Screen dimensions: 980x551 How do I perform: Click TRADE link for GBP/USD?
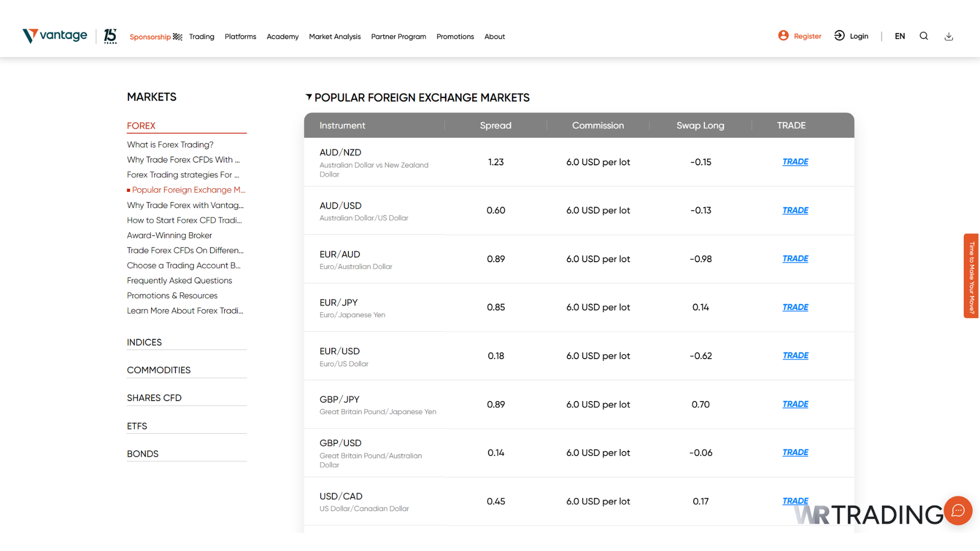pos(795,453)
